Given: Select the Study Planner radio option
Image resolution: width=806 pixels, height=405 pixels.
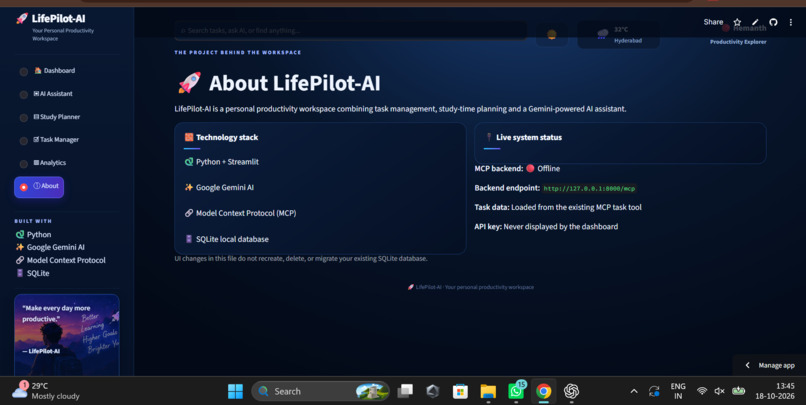Looking at the screenshot, I should (24, 118).
